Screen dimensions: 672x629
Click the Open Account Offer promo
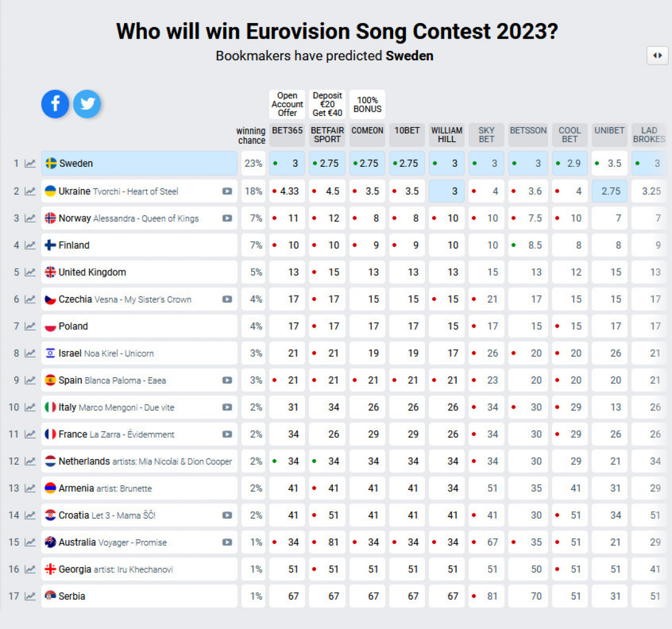[287, 104]
